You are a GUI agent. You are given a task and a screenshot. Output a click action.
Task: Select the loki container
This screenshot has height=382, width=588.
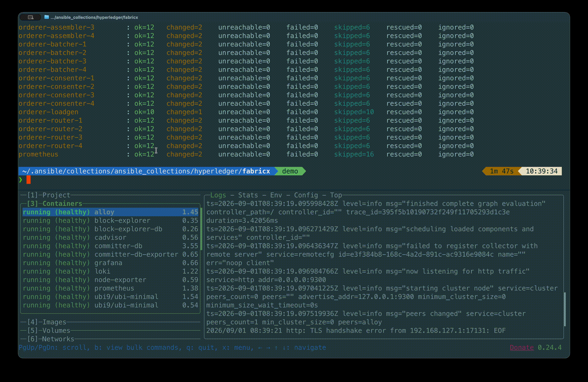click(x=111, y=271)
